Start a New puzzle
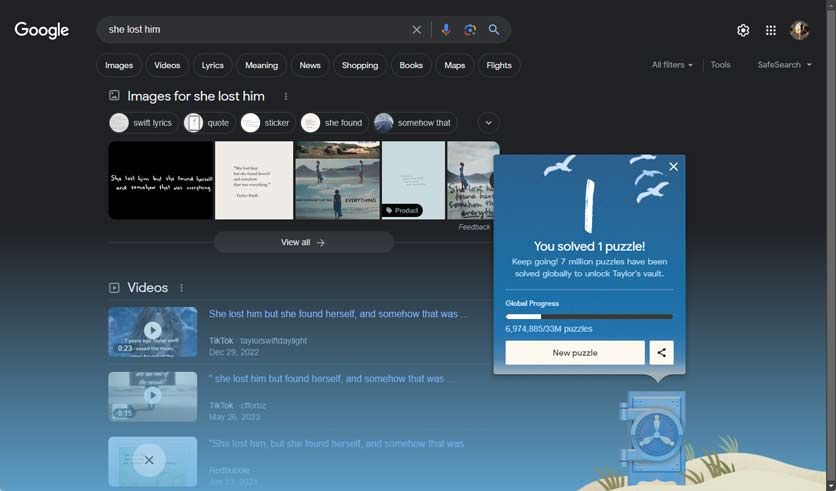 click(574, 353)
